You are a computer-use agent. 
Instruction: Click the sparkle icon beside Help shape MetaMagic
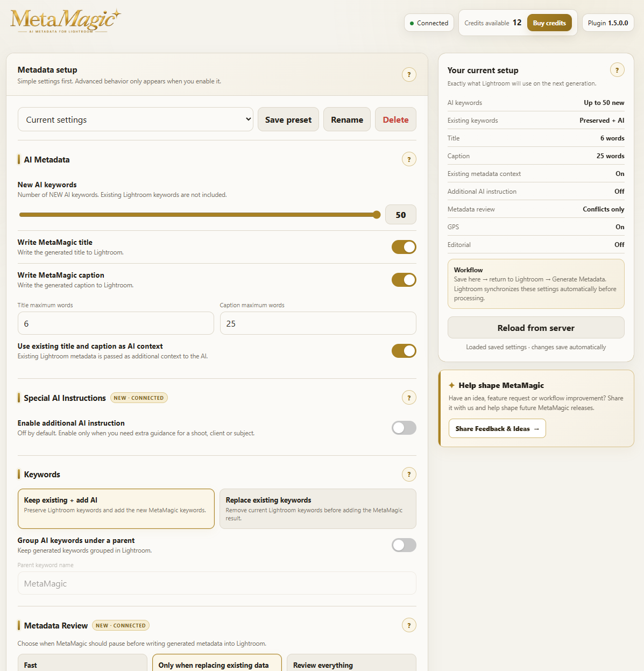pyautogui.click(x=452, y=385)
